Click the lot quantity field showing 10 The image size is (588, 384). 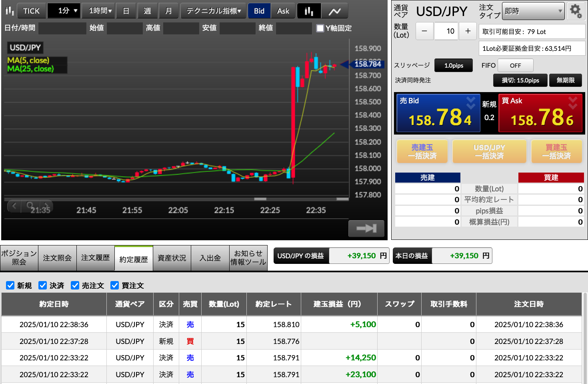click(x=446, y=31)
